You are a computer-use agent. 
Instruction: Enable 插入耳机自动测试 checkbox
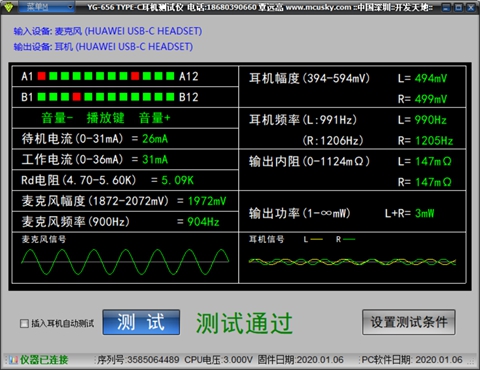24,323
